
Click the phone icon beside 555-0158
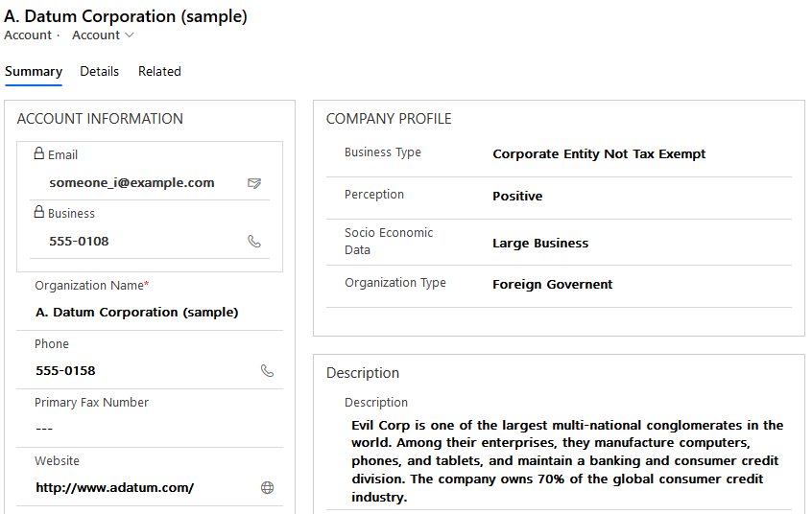tap(267, 370)
